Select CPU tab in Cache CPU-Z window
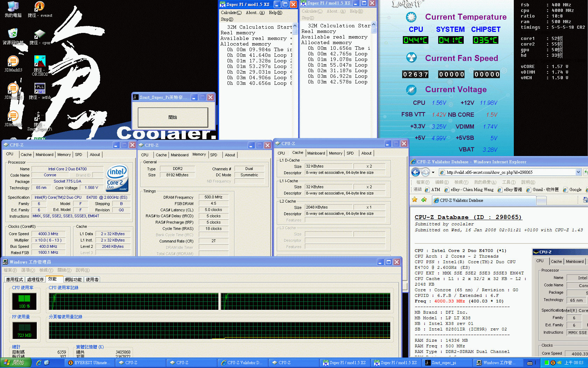Screen dimensions: 588x368 coord(281,153)
